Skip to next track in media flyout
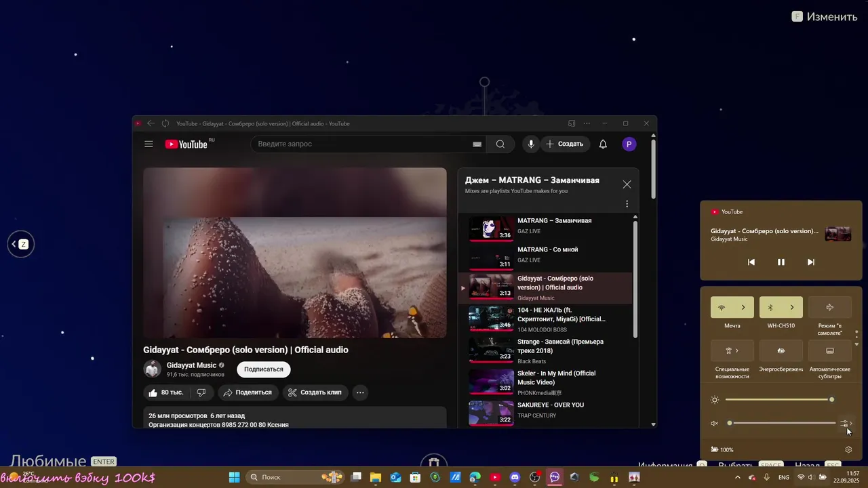Screen dimensions: 868x488 (811, 262)
